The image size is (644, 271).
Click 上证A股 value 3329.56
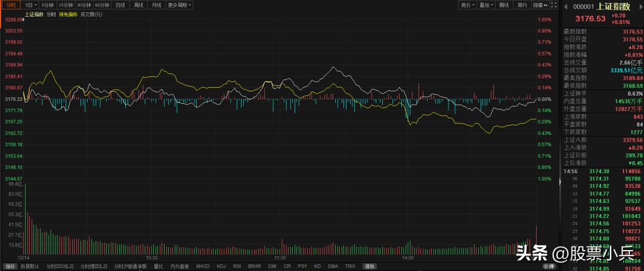click(633, 140)
